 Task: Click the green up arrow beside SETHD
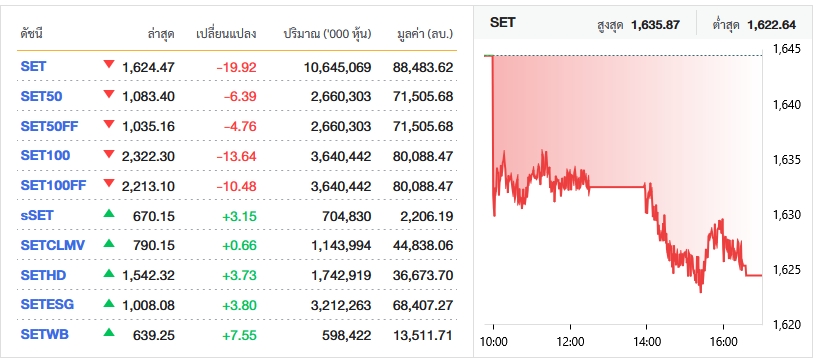point(109,272)
